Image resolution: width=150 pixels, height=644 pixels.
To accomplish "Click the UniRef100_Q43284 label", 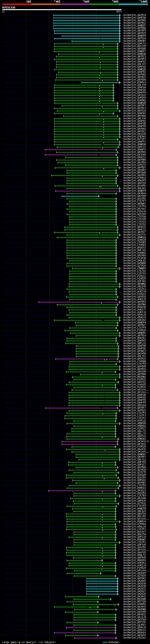I will click(x=135, y=155).
